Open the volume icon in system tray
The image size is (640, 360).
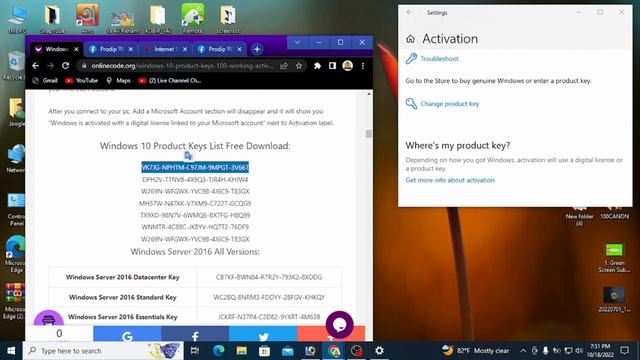coord(579,351)
